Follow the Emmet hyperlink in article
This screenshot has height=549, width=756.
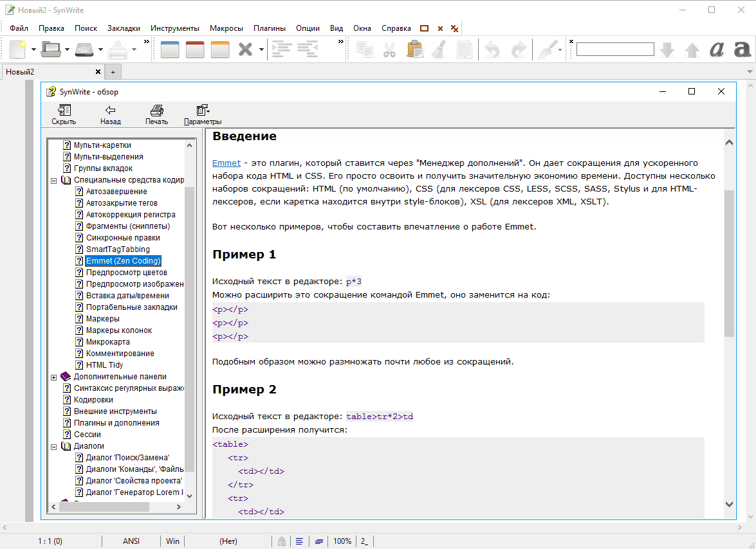pyautogui.click(x=226, y=163)
